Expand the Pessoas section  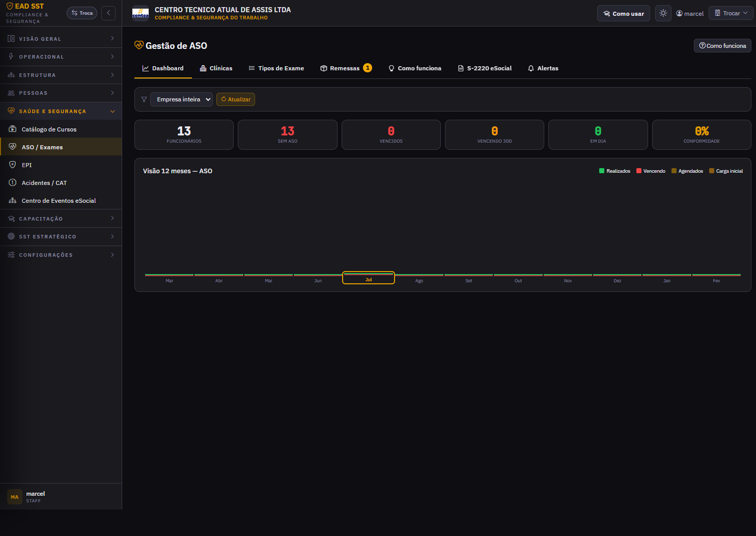[x=61, y=93]
